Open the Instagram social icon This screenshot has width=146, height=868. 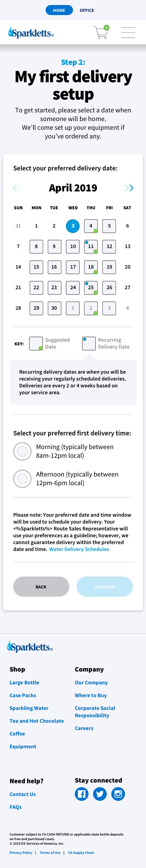click(x=118, y=794)
